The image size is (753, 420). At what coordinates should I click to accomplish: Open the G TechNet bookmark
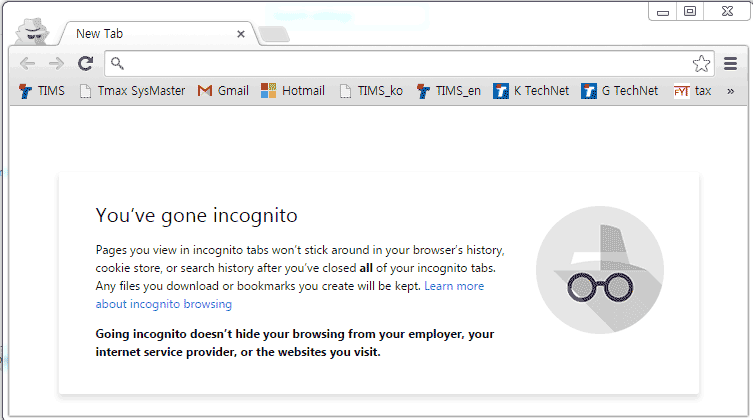(619, 91)
